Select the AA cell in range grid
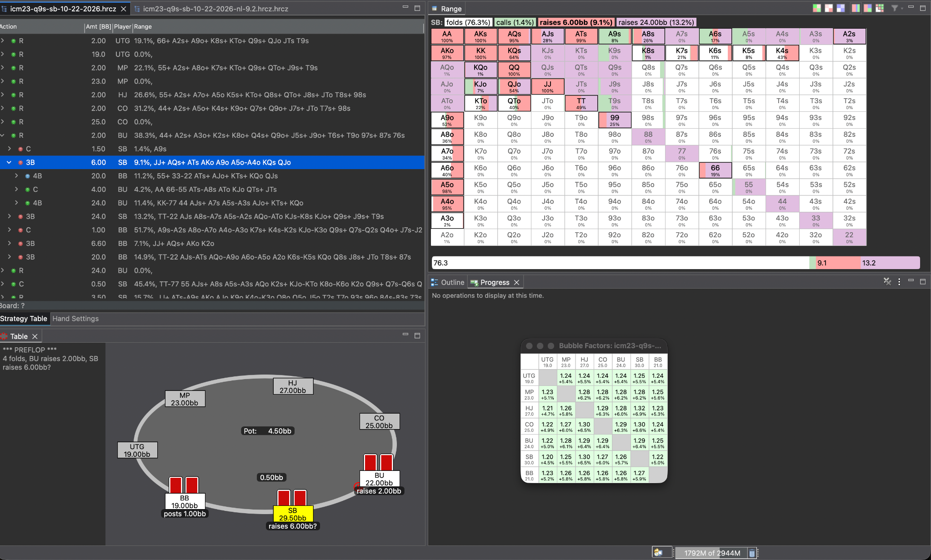 [x=447, y=36]
